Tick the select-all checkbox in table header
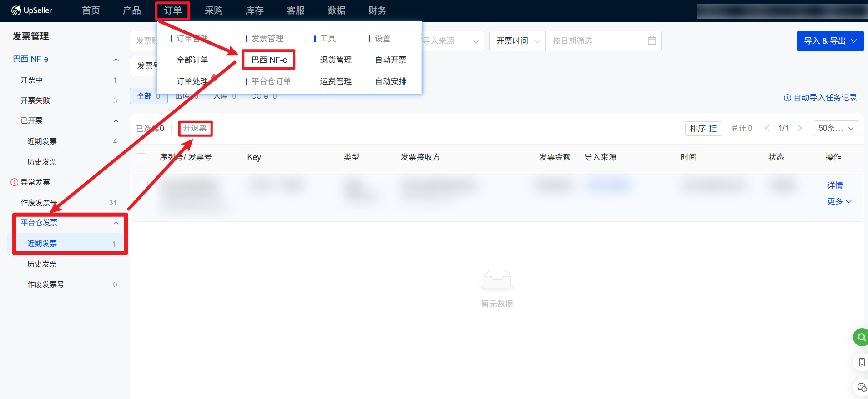Screen dimensions: 868x399 coord(141,158)
